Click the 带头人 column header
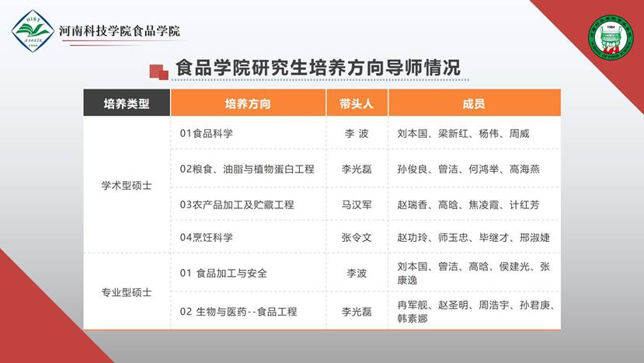 coord(357,103)
